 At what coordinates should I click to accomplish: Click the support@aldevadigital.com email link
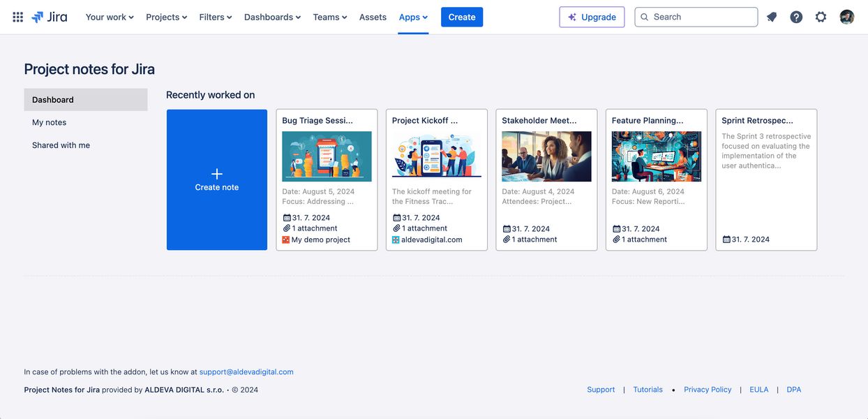click(x=246, y=372)
